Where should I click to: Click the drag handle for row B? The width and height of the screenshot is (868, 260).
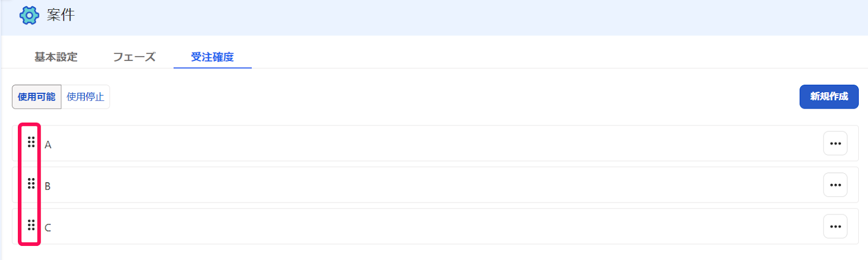31,183
